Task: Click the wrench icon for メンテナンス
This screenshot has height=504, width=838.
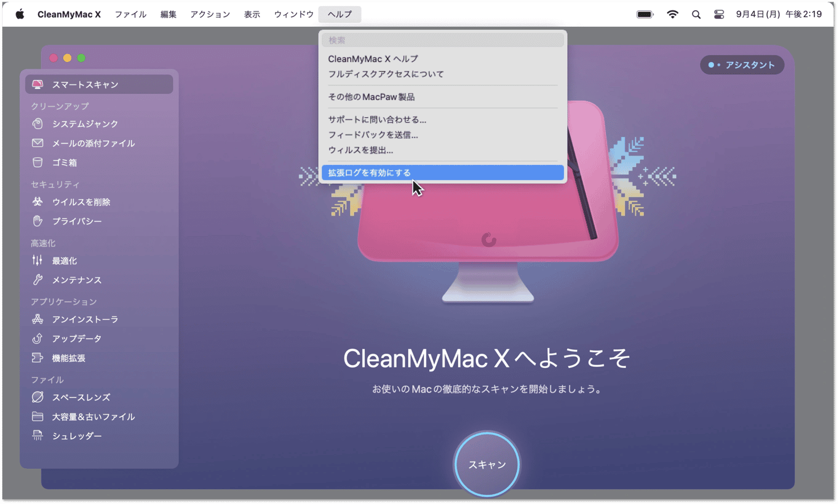Action: click(38, 280)
